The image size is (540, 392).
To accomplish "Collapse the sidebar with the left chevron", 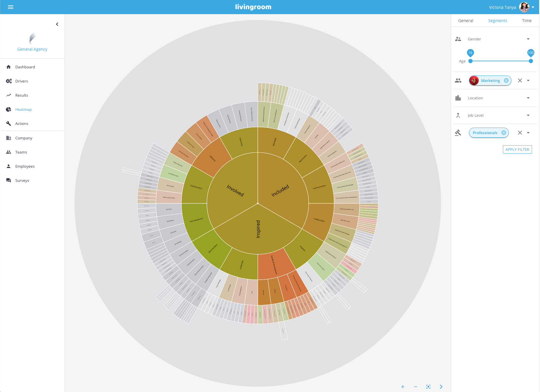I will coord(57,24).
